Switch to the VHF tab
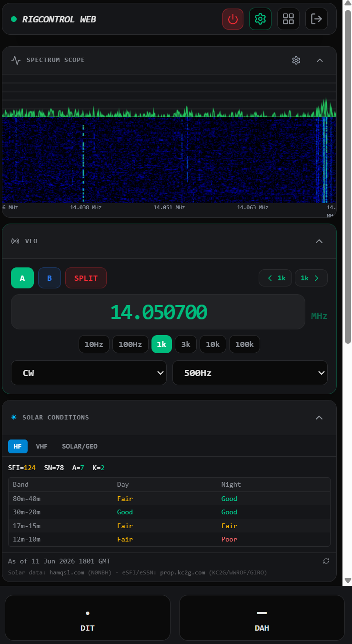The width and height of the screenshot is (352, 644). tap(41, 446)
